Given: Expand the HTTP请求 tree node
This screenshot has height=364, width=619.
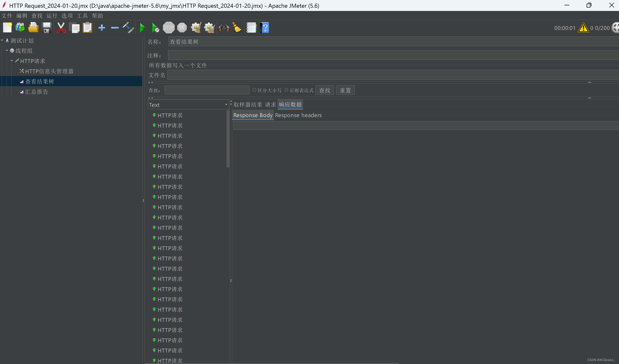Looking at the screenshot, I should coord(12,61).
